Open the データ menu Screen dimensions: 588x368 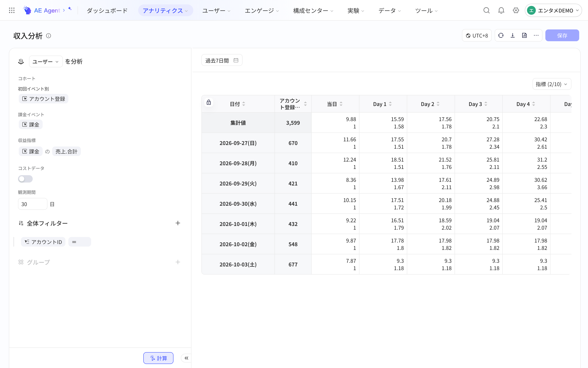point(390,10)
